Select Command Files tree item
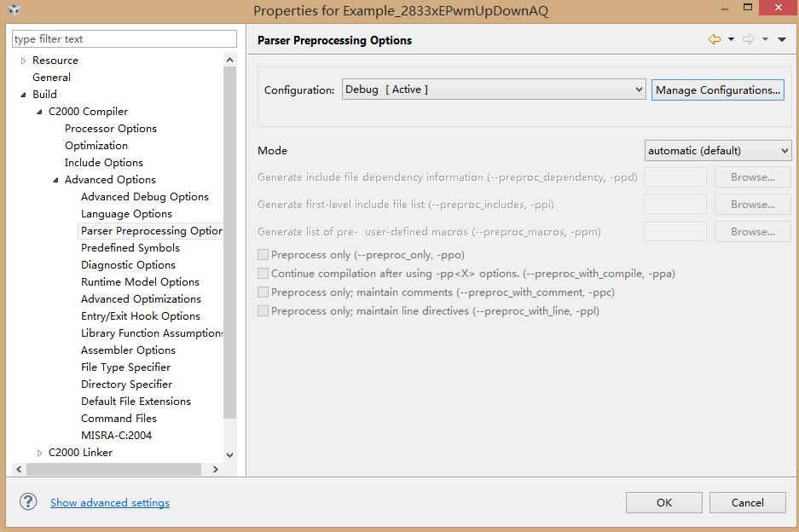The width and height of the screenshot is (799, 532). [119, 419]
